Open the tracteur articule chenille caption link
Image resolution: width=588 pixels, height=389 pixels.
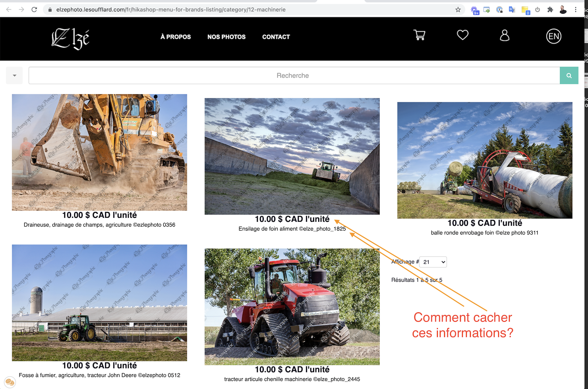pos(292,379)
